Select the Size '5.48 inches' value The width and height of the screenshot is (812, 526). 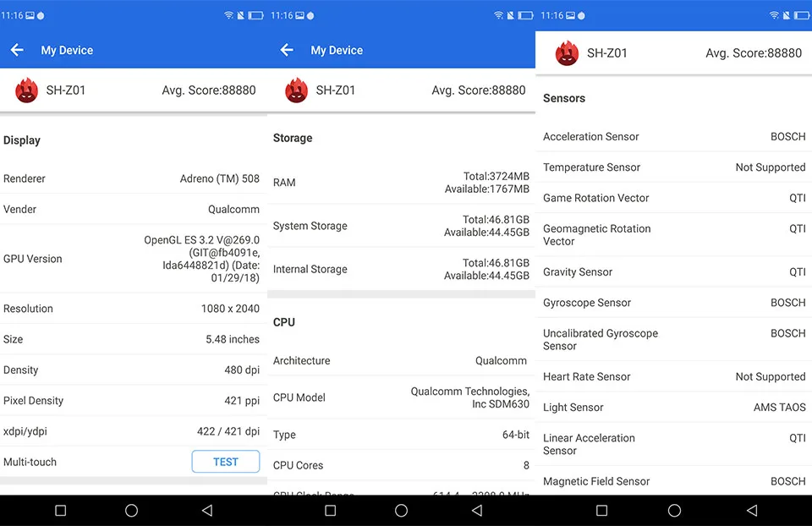233,339
